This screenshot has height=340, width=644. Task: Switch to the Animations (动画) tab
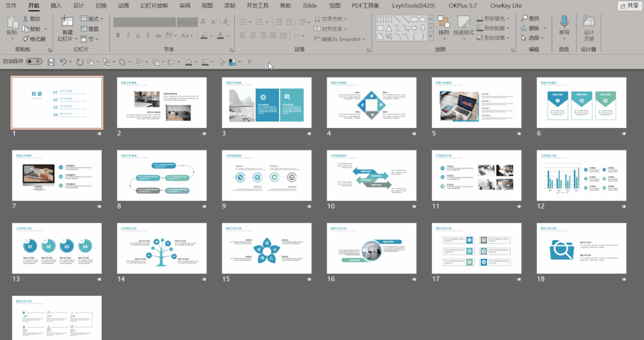123,6
